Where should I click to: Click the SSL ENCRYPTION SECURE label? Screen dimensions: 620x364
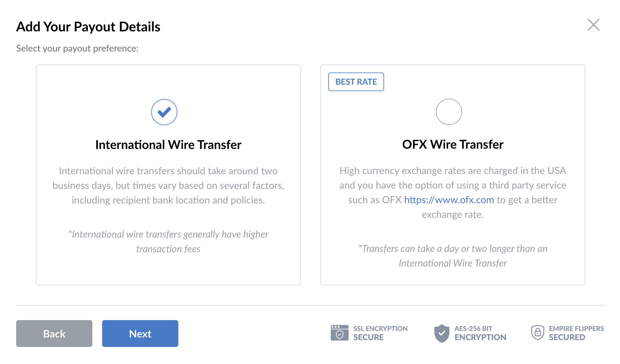coord(380,333)
